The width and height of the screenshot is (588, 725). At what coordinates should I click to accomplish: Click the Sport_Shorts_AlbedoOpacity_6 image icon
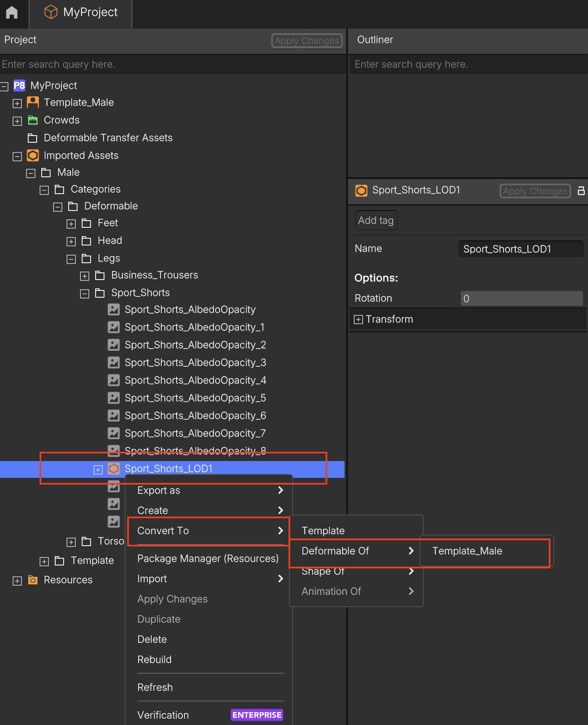[x=114, y=416]
